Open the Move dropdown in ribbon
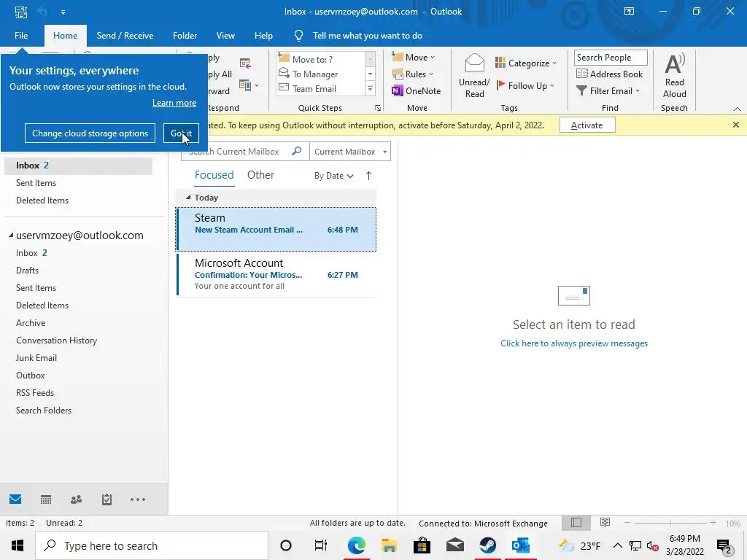The width and height of the screenshot is (747, 560). click(413, 57)
